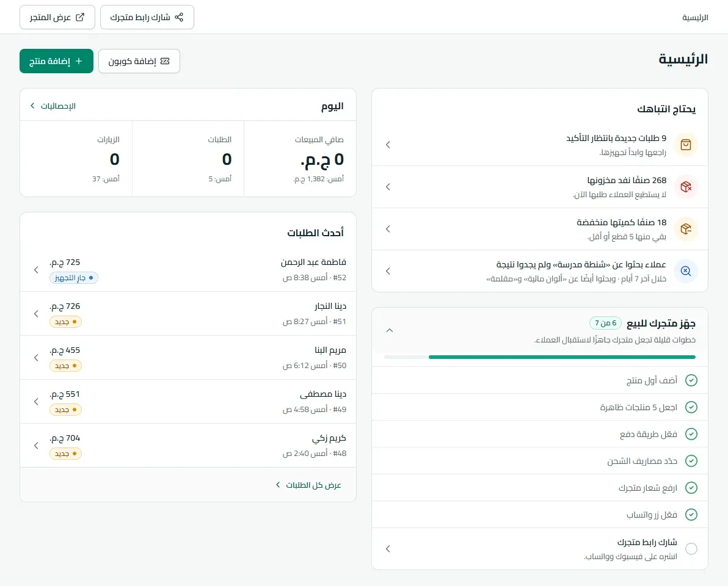Open chevron of شارك رابط متجرك step
Image resolution: width=728 pixels, height=586 pixels.
coord(388,549)
